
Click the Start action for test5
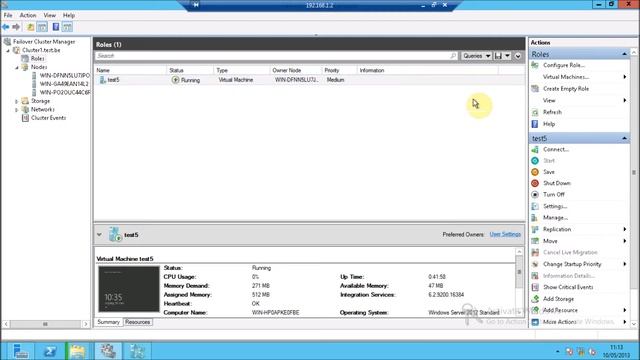click(549, 161)
